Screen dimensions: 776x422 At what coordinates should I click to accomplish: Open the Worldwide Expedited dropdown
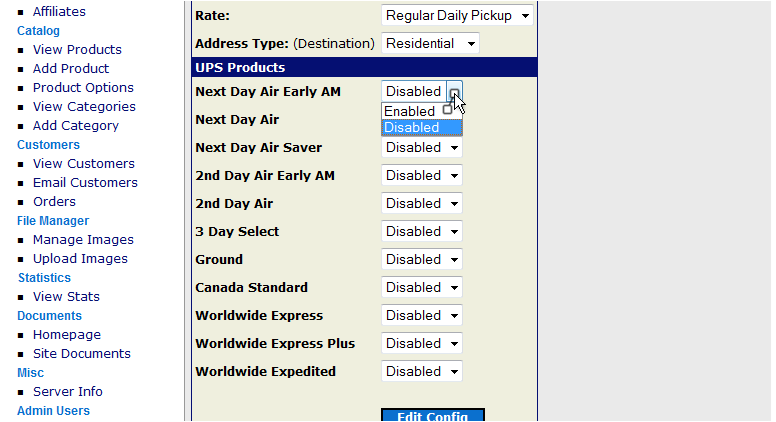pyautogui.click(x=421, y=372)
